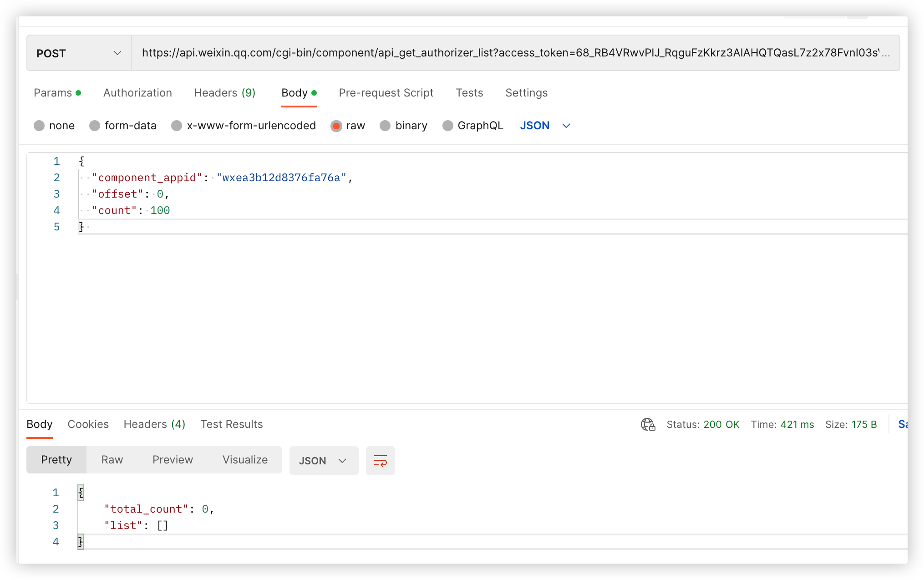
Task: Open the Test Results tab
Action: coord(232,424)
